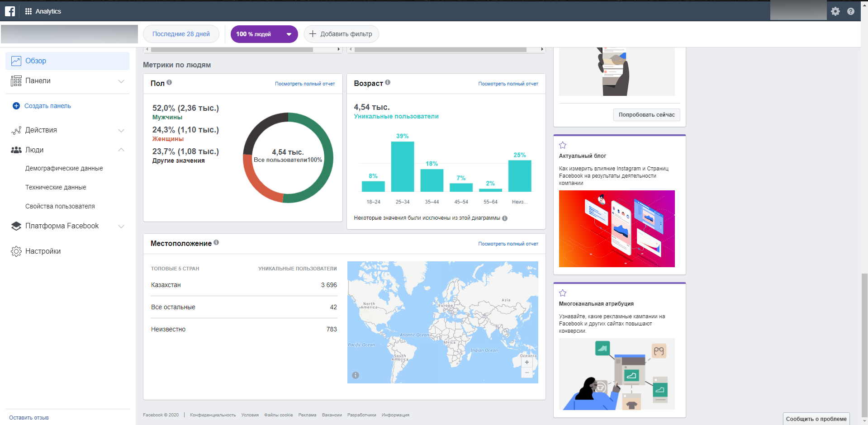Open Демографические данные page
868x425 pixels.
(64, 168)
